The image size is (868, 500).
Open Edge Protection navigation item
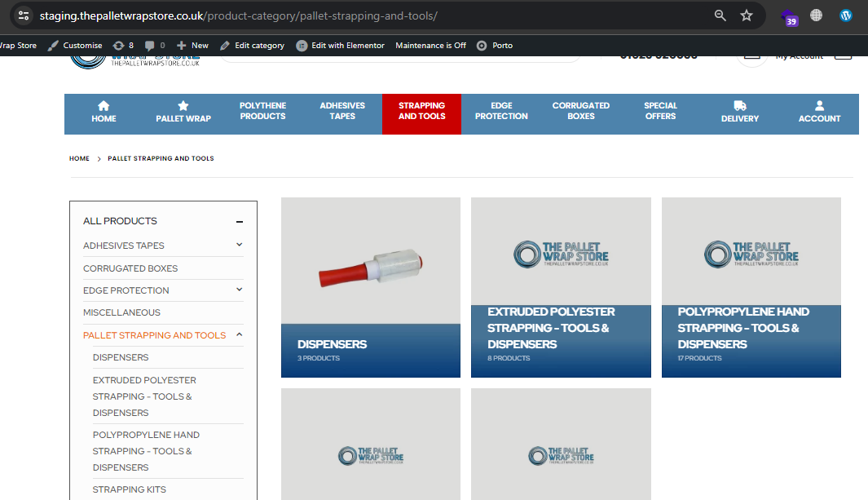(x=501, y=111)
